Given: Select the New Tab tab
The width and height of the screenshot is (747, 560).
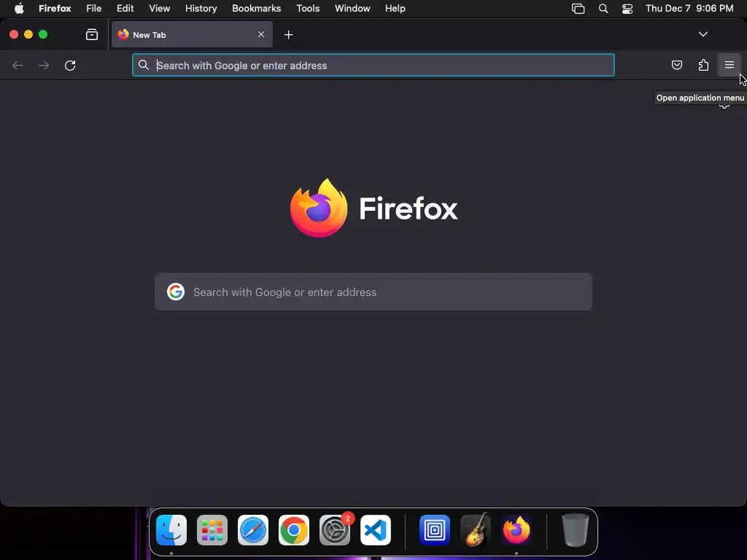Looking at the screenshot, I should (x=192, y=34).
